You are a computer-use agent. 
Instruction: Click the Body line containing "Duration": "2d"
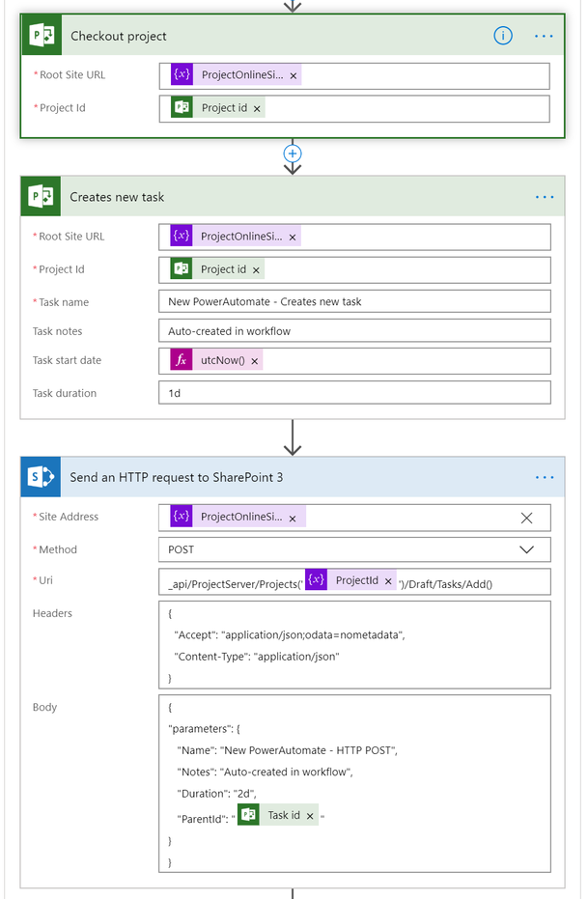point(216,794)
